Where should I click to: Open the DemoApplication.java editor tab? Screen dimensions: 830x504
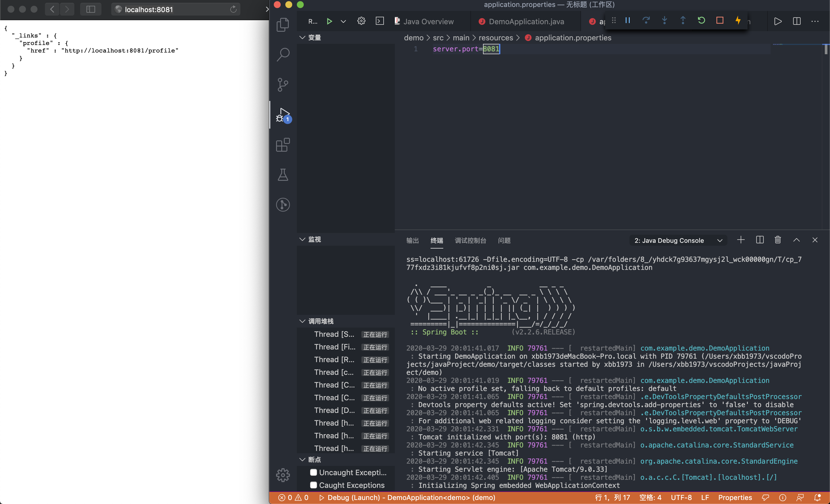click(526, 22)
